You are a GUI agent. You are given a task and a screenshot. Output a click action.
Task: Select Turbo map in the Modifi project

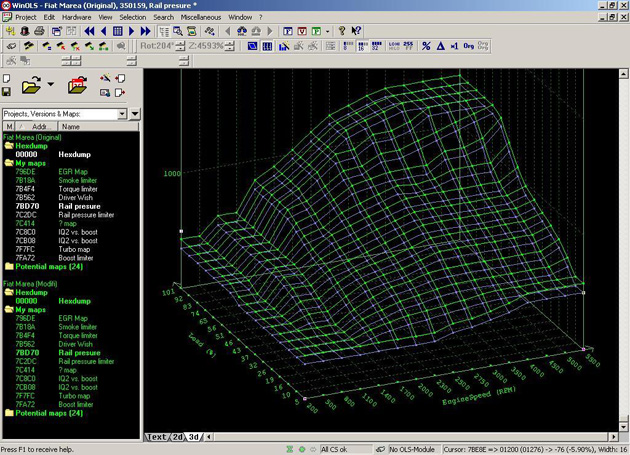tap(72, 395)
